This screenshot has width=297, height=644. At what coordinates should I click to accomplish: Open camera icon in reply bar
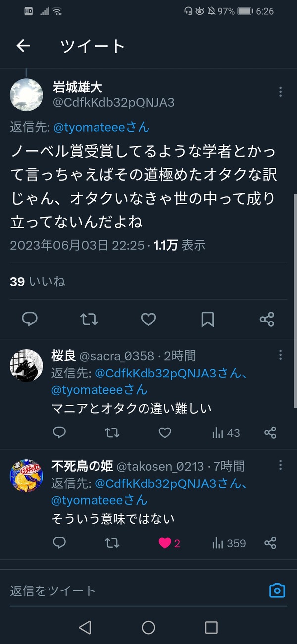(277, 590)
